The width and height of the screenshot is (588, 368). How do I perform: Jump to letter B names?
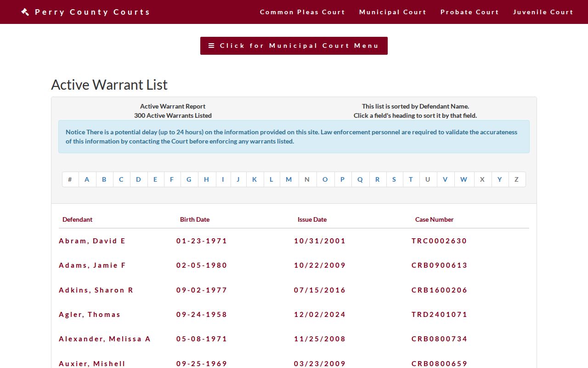[x=104, y=179]
